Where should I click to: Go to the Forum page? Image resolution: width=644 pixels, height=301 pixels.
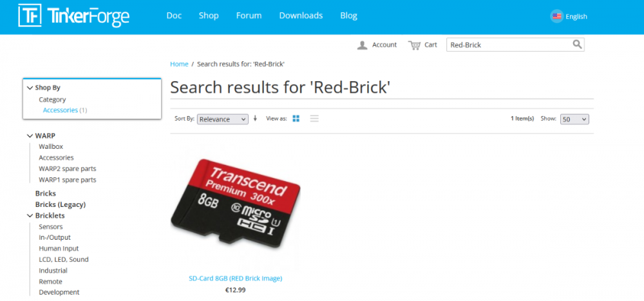point(249,15)
